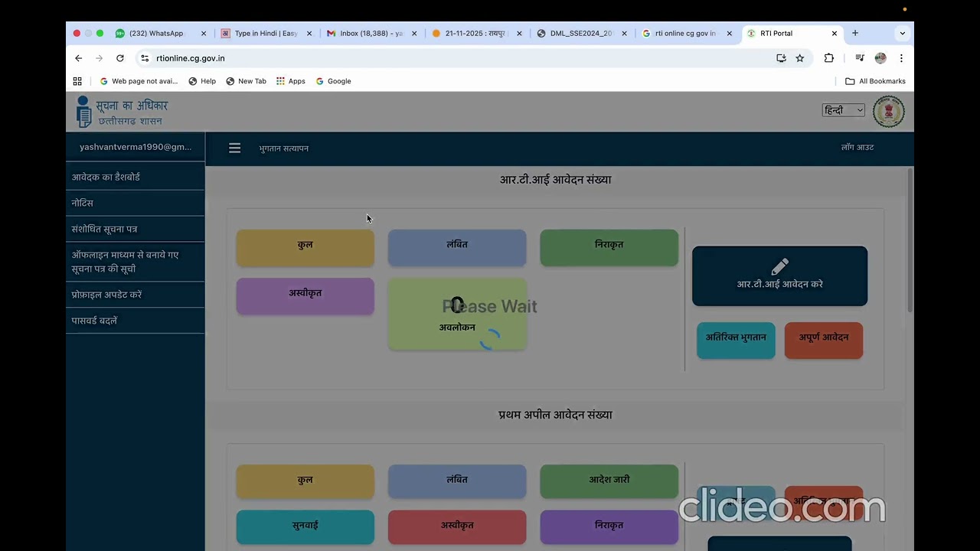
Task: Reload the page with refresh icon
Action: (120, 58)
